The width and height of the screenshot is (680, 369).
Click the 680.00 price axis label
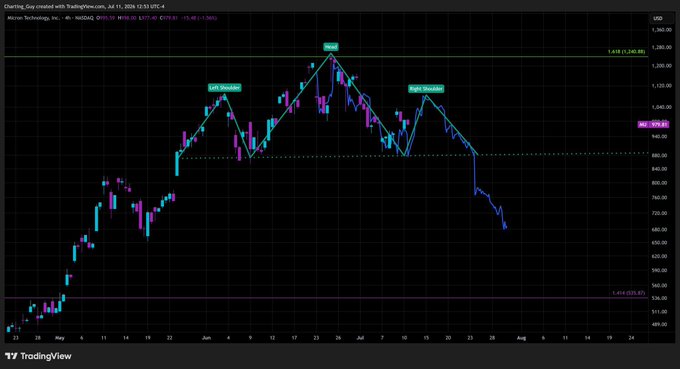(x=660, y=229)
